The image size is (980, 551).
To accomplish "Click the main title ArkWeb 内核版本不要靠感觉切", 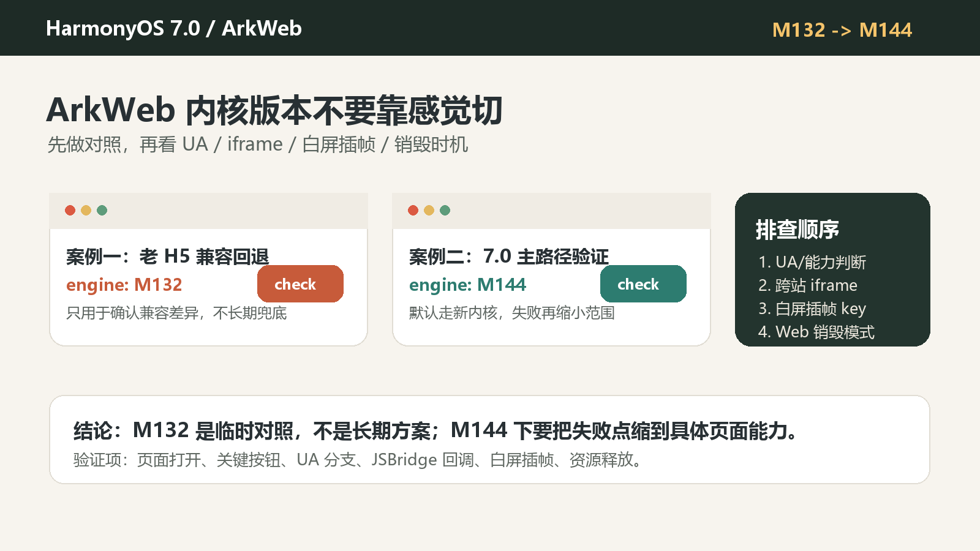I will pos(274,111).
